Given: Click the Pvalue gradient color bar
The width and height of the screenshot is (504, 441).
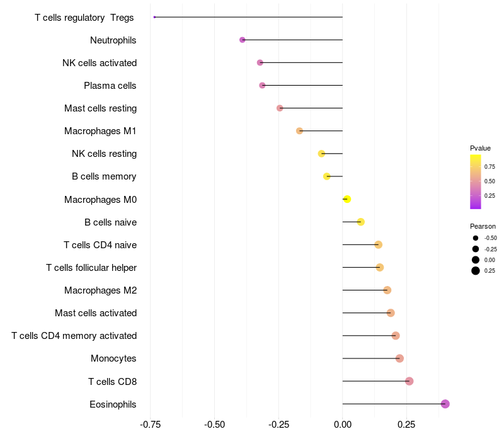Looking at the screenshot, I should coord(476,181).
